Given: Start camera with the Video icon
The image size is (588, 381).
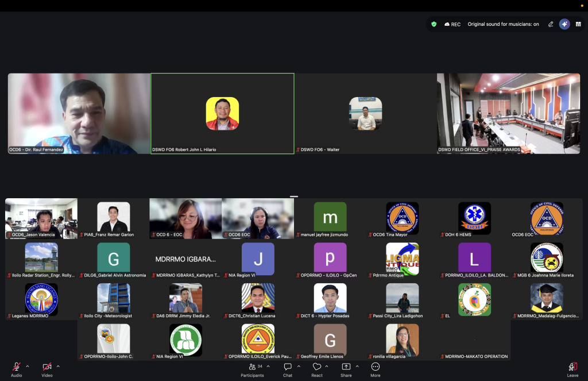Looking at the screenshot, I should tap(47, 367).
